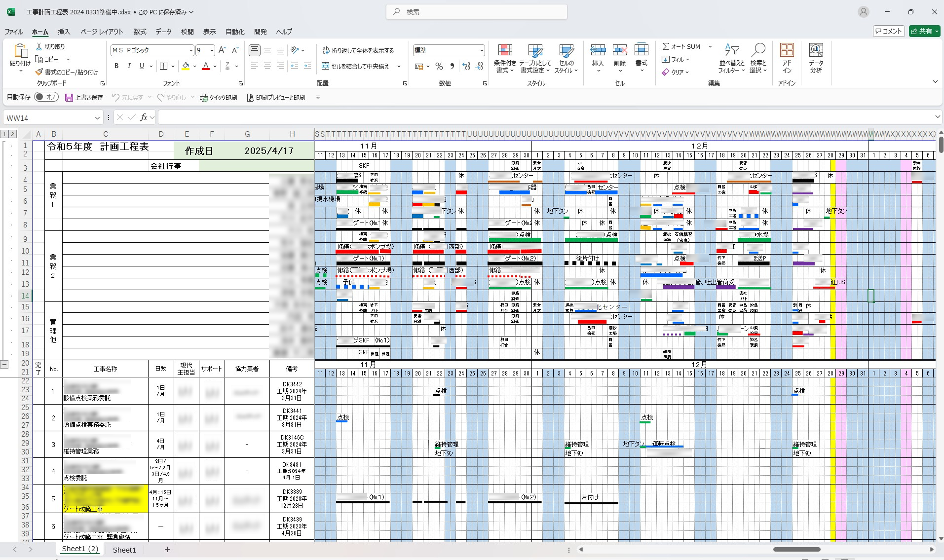Open Find and Select (検索と選択)
This screenshot has width=944, height=560.
pos(758,59)
